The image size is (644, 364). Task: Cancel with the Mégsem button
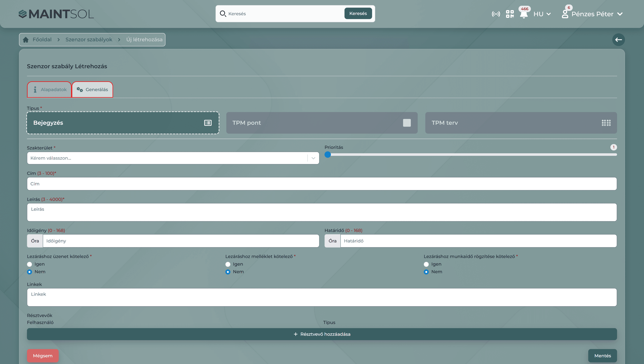pos(43,356)
